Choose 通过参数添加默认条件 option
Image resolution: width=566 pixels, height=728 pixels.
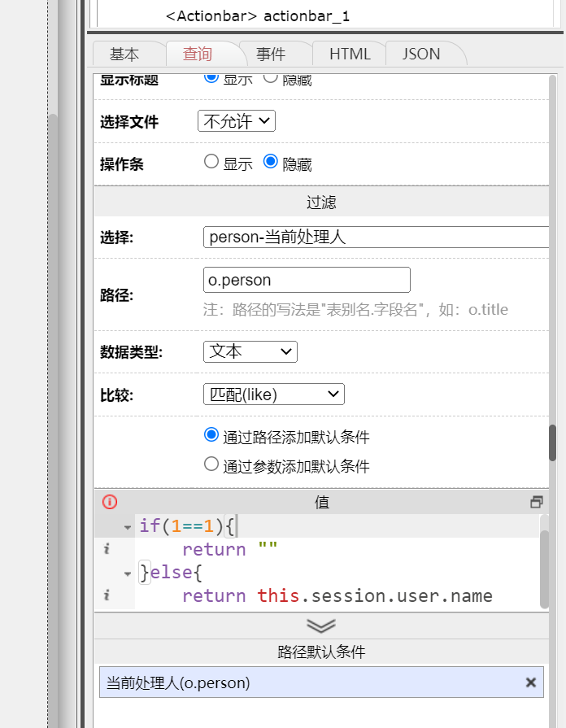point(211,464)
